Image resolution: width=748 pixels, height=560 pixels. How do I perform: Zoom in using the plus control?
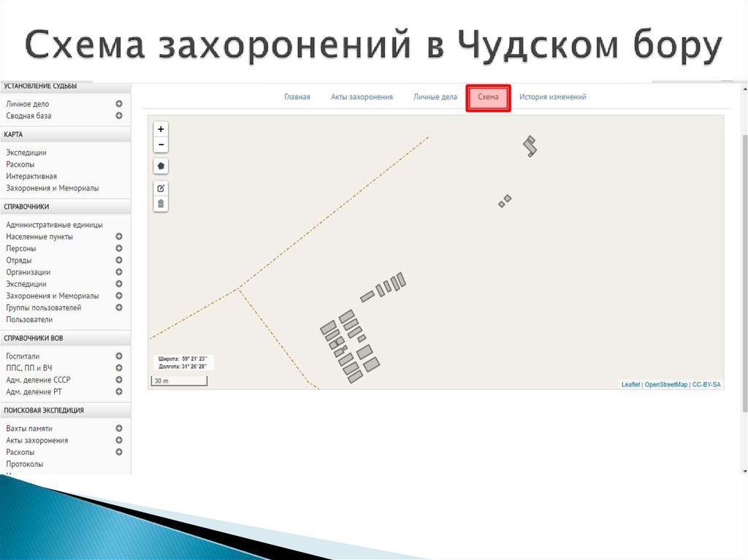click(161, 129)
